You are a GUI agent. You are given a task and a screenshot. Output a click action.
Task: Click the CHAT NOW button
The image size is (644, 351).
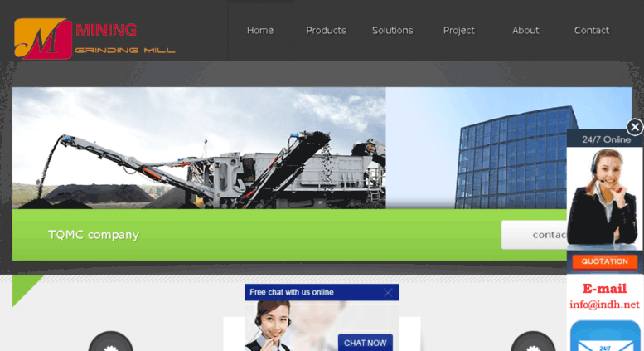point(366,343)
